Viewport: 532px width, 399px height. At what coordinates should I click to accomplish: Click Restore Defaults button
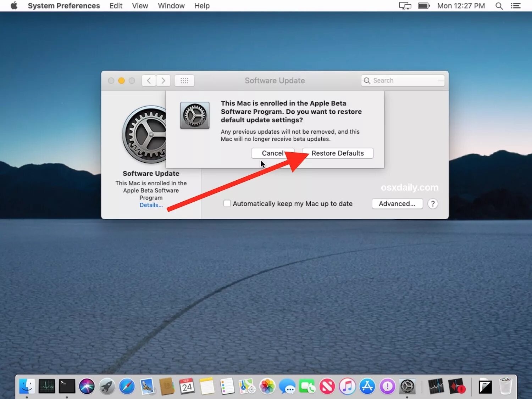pyautogui.click(x=338, y=153)
